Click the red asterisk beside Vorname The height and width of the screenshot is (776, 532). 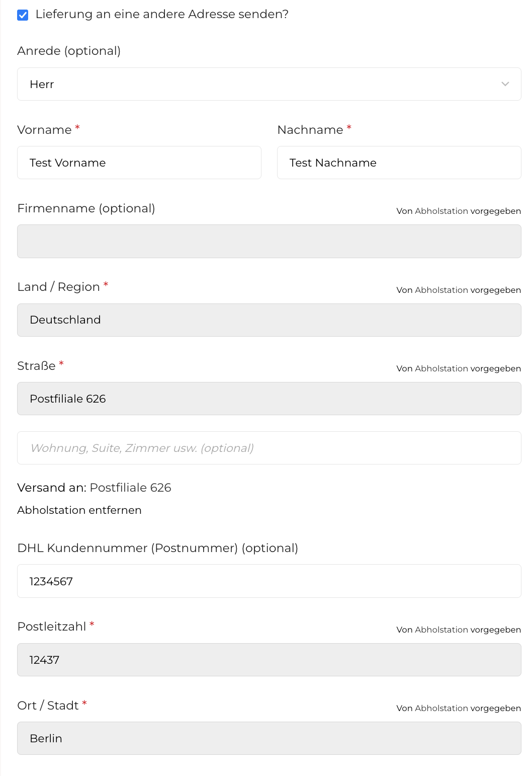tap(77, 128)
